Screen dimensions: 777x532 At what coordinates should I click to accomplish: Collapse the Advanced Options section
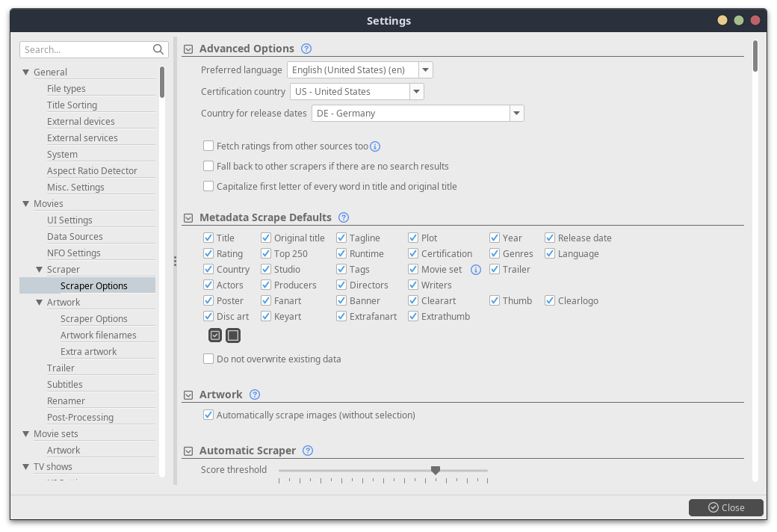[188, 49]
